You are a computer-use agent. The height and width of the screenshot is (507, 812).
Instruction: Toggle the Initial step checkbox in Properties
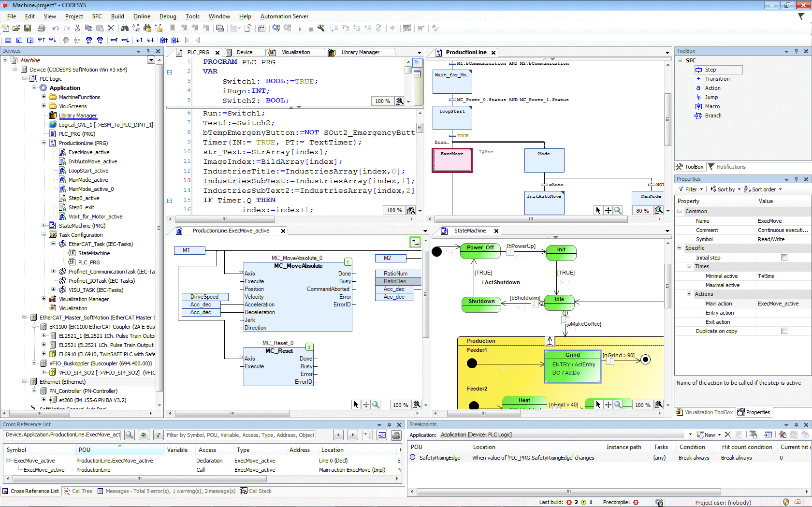click(784, 257)
